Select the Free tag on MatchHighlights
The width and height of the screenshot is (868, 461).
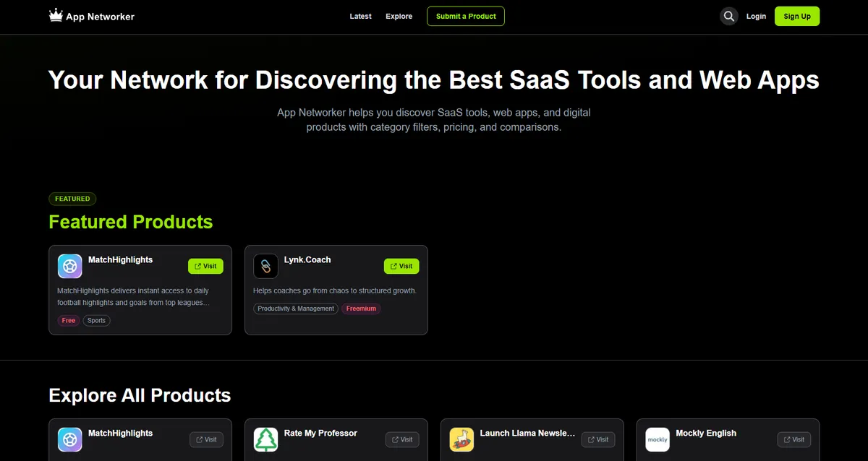(x=69, y=320)
